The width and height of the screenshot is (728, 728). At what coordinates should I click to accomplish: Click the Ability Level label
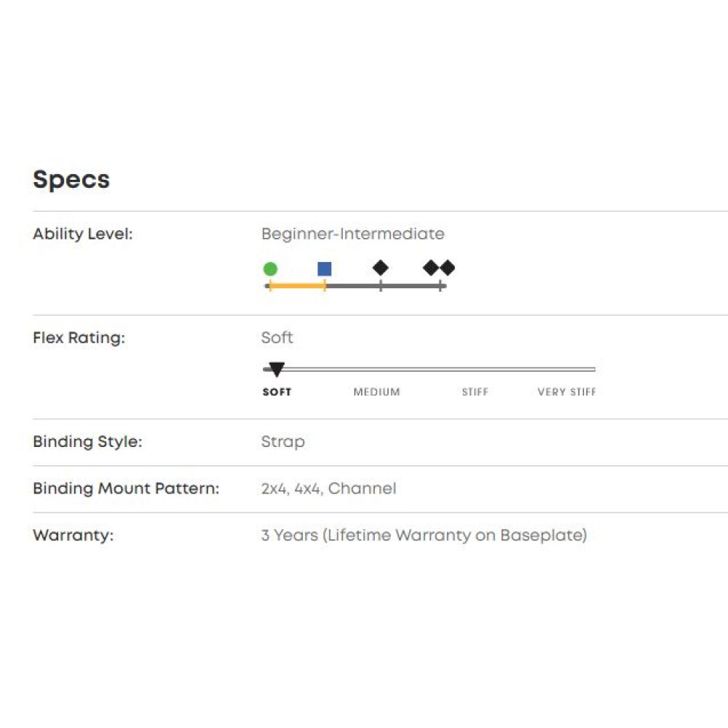pos(83,234)
